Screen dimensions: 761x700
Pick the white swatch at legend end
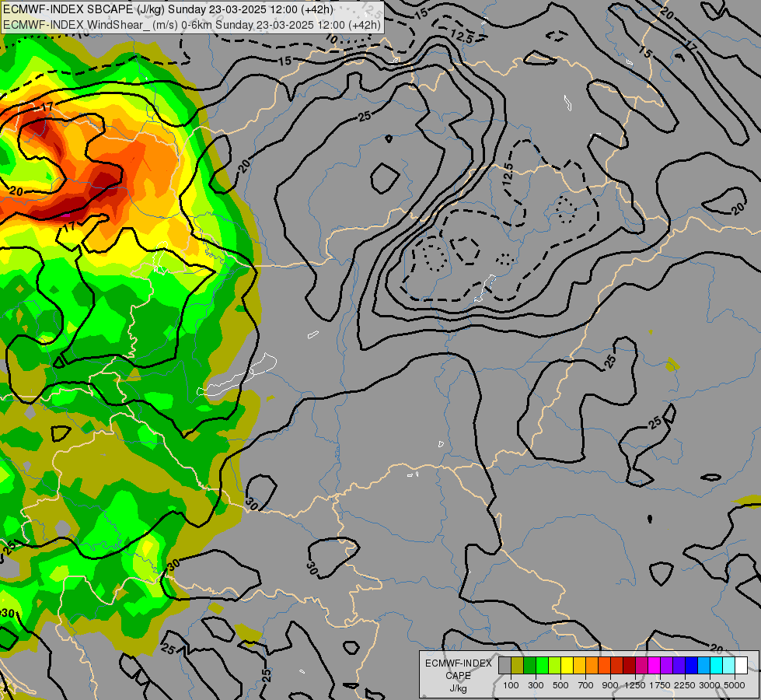[x=742, y=665]
